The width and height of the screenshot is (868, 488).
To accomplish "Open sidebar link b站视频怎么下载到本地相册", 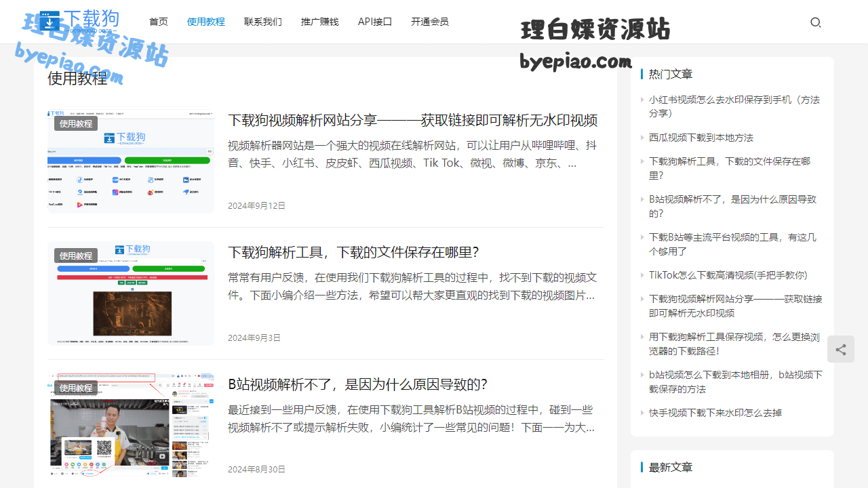I will [x=736, y=382].
